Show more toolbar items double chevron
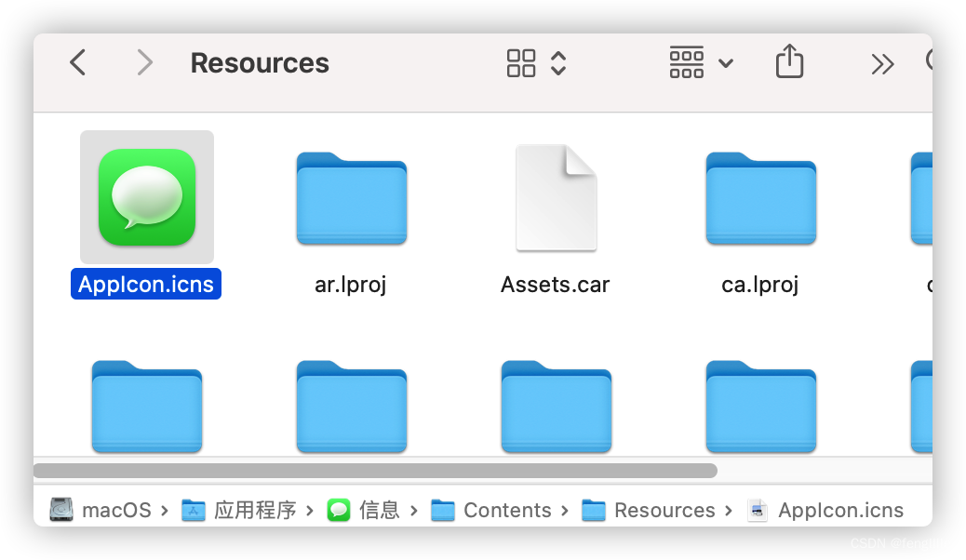Screen dimensions: 966x560 click(882, 63)
